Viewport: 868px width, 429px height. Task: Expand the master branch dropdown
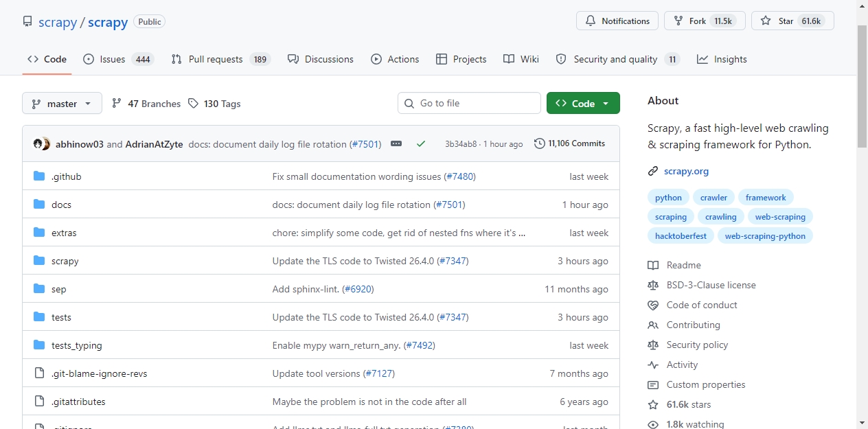tap(62, 104)
